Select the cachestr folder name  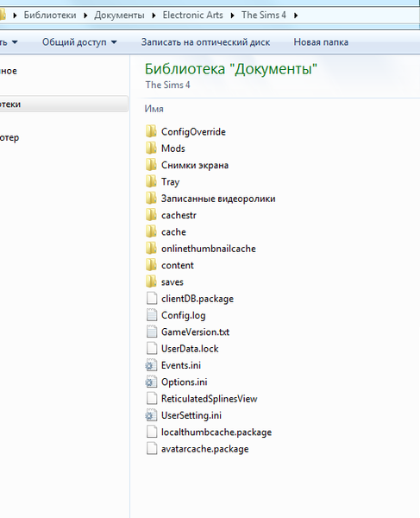179,215
